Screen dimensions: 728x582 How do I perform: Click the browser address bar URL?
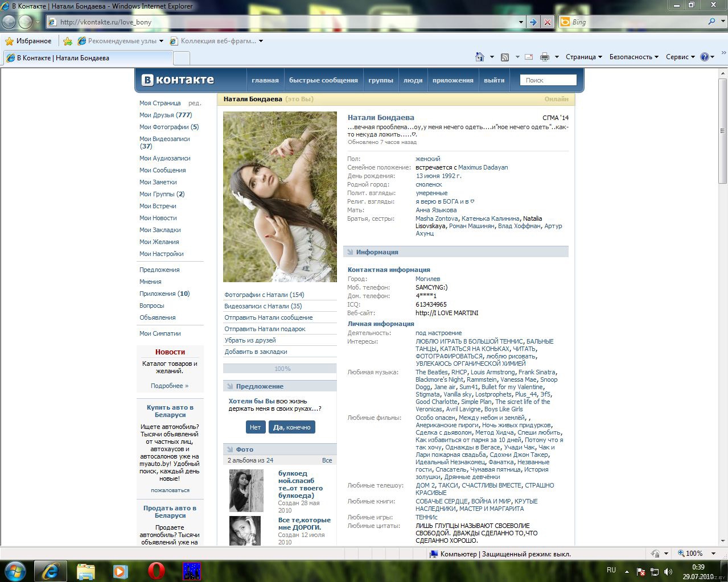(x=282, y=22)
